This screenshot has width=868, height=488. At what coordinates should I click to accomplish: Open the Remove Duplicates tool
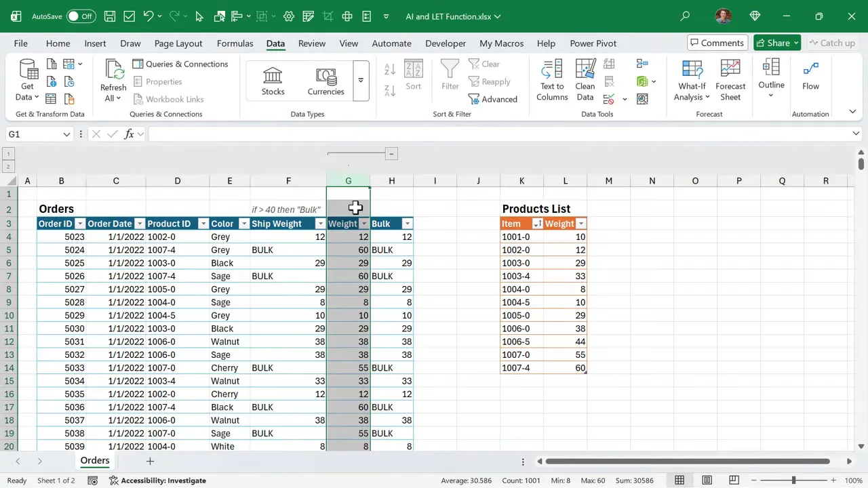coord(609,81)
